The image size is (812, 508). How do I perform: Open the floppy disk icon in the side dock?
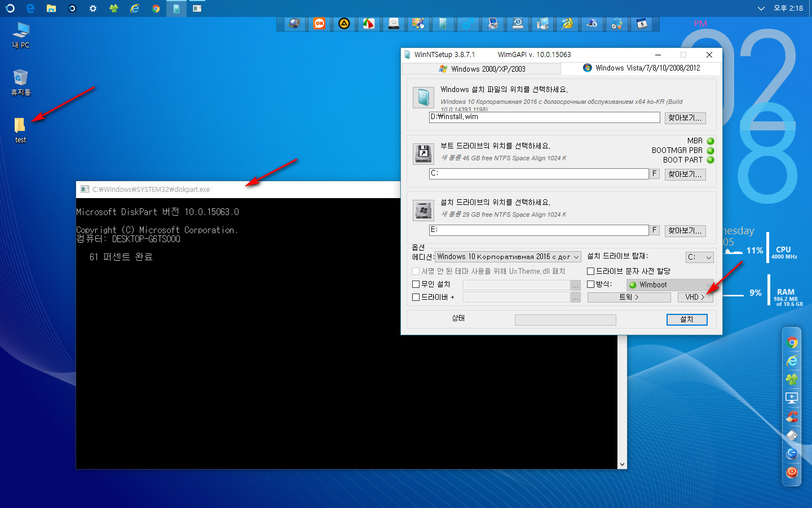click(x=792, y=435)
